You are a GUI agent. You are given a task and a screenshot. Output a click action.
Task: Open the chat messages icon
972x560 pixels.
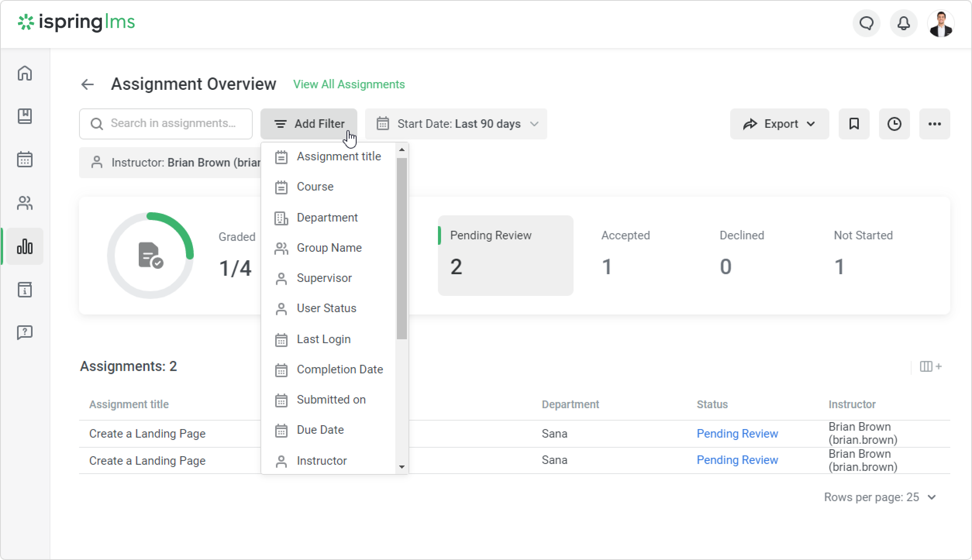[x=866, y=24]
